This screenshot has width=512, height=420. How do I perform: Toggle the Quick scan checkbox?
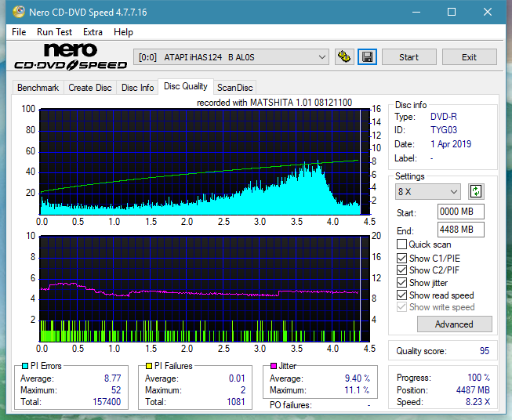[401, 244]
